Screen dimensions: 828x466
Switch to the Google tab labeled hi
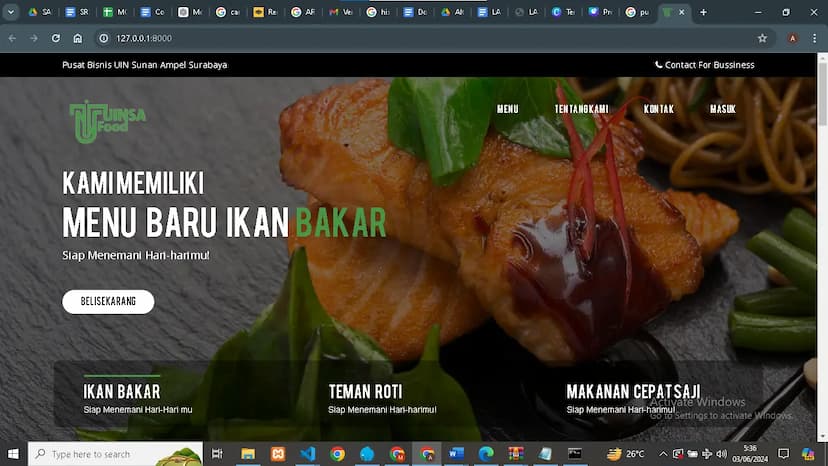[378, 12]
